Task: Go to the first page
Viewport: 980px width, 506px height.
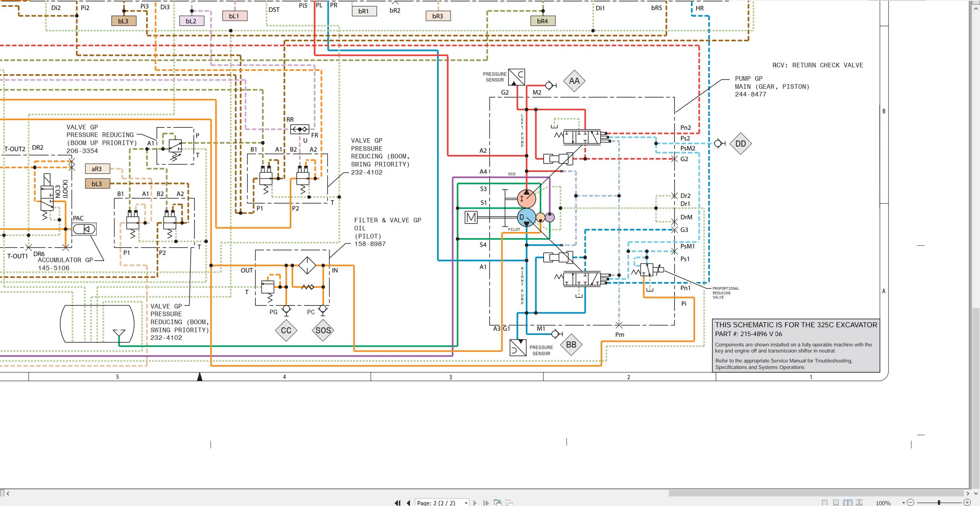Action: (398, 503)
